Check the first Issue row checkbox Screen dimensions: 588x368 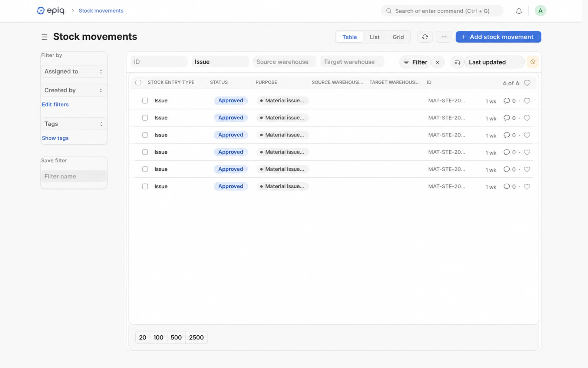[145, 101]
